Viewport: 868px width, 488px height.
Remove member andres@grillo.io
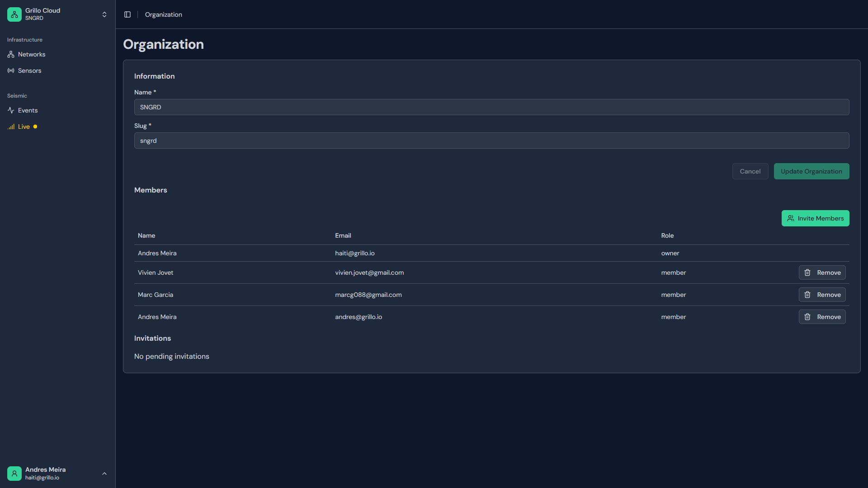coord(822,317)
